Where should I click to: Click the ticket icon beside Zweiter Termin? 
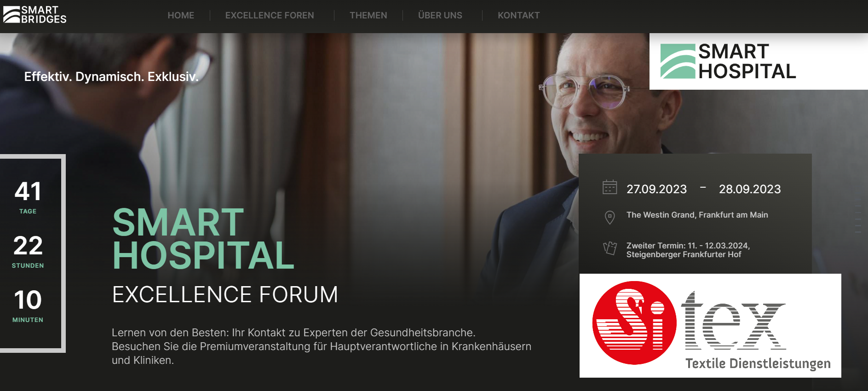tap(609, 248)
